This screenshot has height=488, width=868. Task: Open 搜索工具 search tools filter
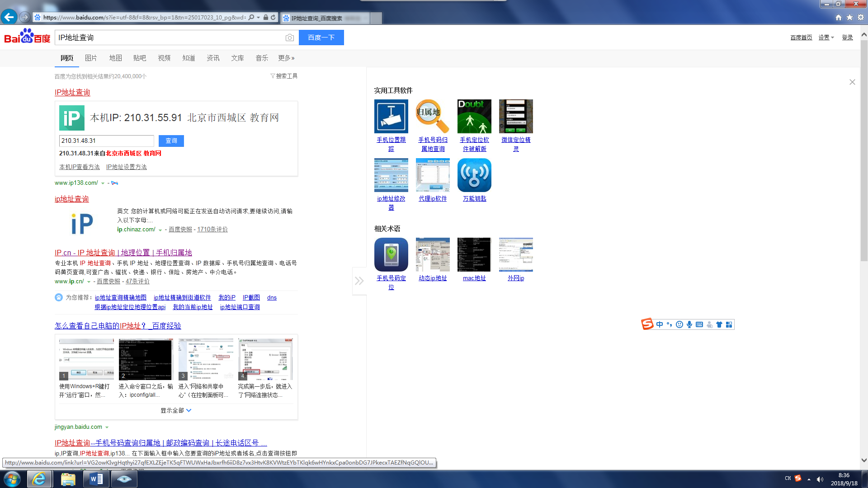284,76
